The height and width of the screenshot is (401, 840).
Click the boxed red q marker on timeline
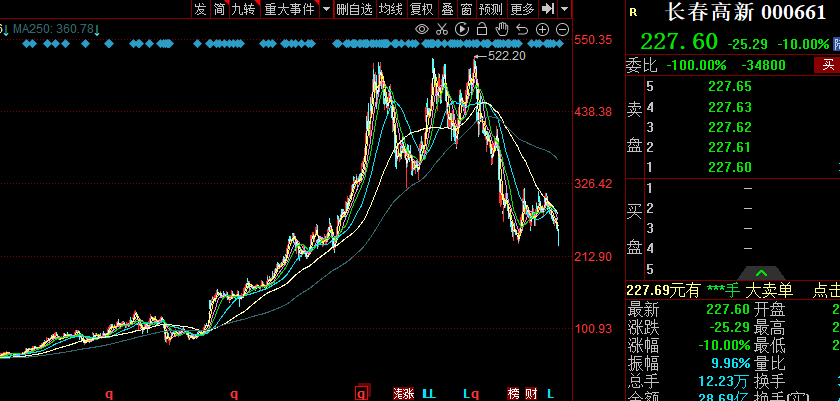click(x=363, y=394)
